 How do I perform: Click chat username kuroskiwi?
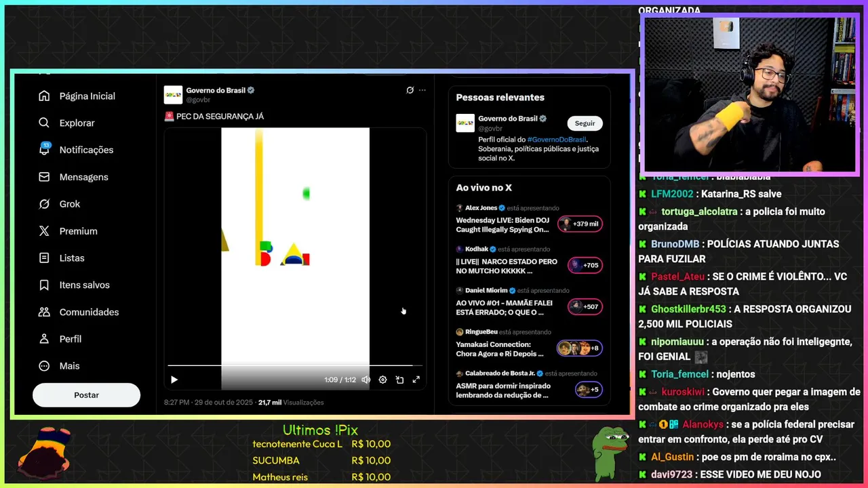683,392
